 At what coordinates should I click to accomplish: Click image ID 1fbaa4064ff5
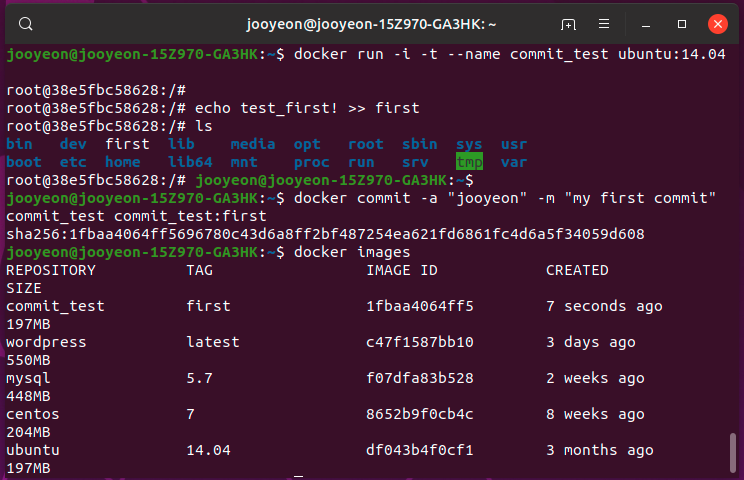tap(419, 306)
